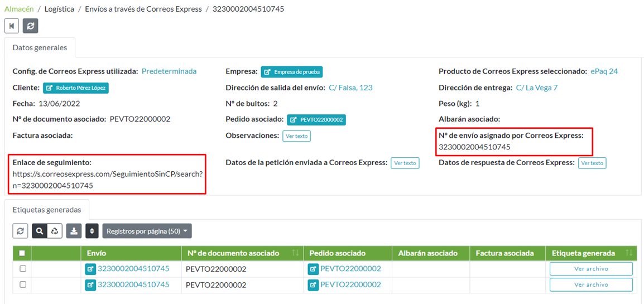This screenshot has height=304, width=644.
Task: Open second row's Pedido asociado external-link icon
Action: pyautogui.click(x=313, y=285)
